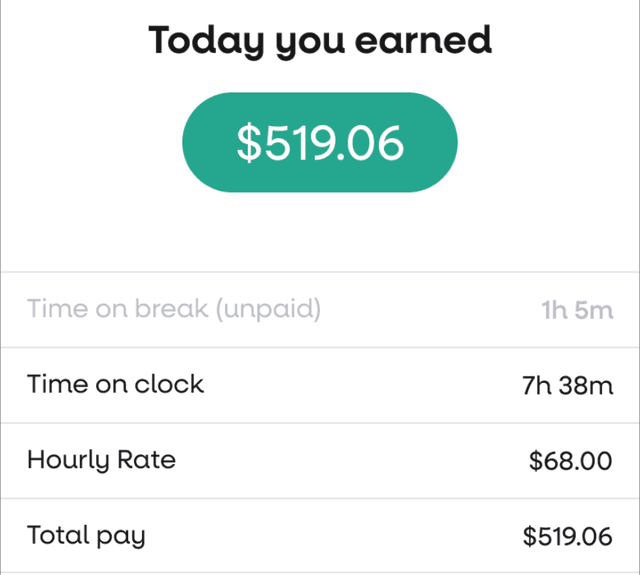Image resolution: width=640 pixels, height=575 pixels.
Task: Click the word "pay" in Total pay
Action: [121, 537]
